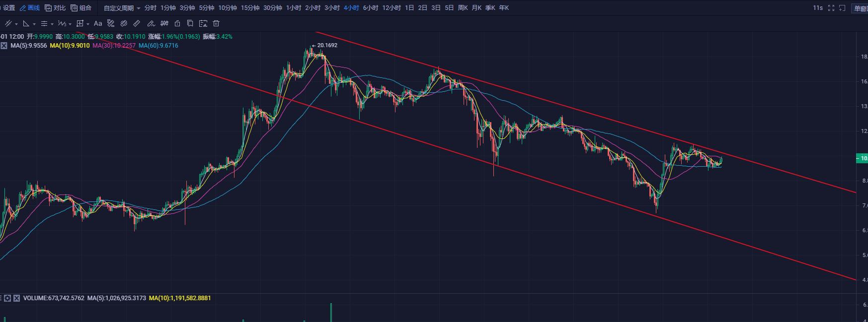Switch to 3小时 interval
This screenshot has width=868, height=322.
pos(332,8)
